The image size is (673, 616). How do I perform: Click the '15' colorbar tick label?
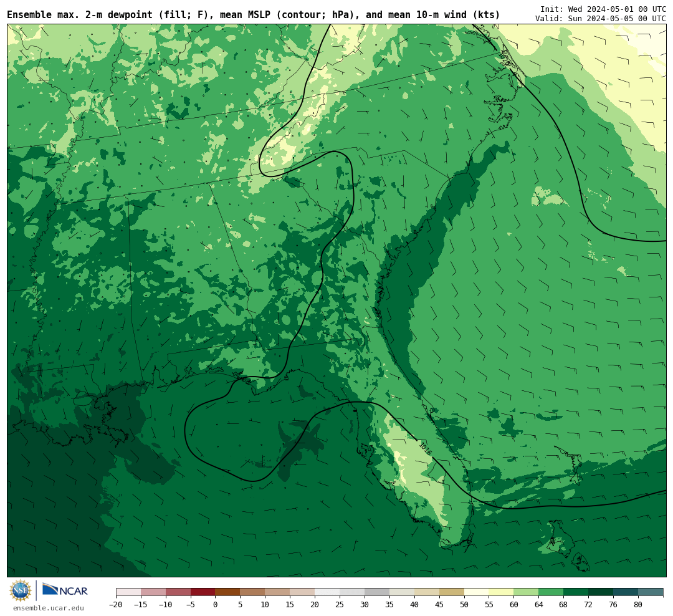(290, 605)
